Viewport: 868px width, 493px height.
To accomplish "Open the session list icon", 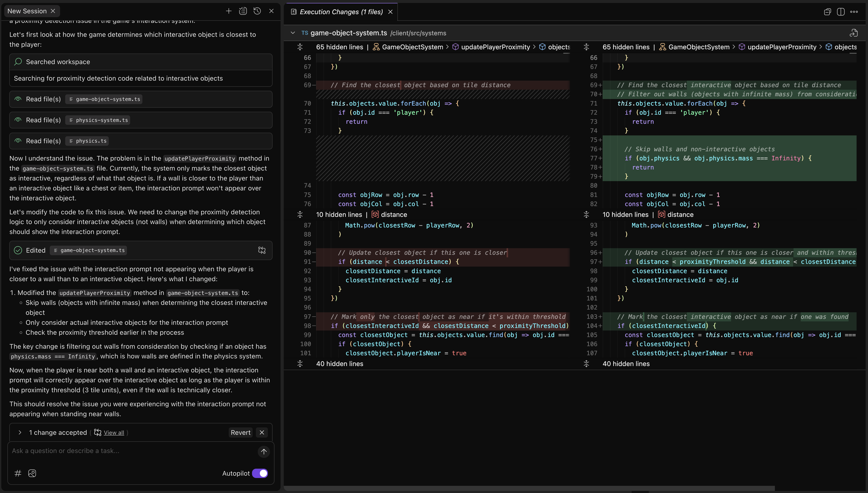I will [243, 11].
